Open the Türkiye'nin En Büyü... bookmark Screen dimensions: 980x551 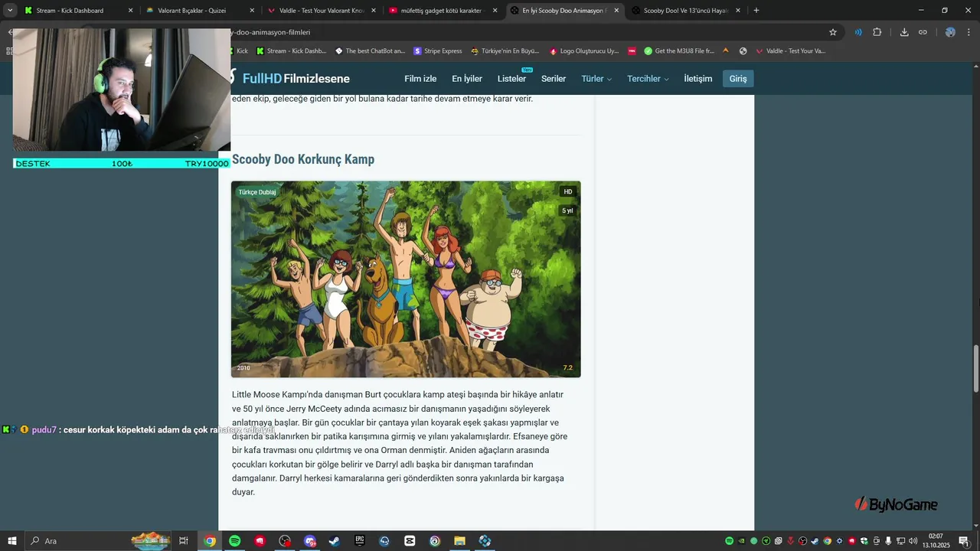(505, 51)
